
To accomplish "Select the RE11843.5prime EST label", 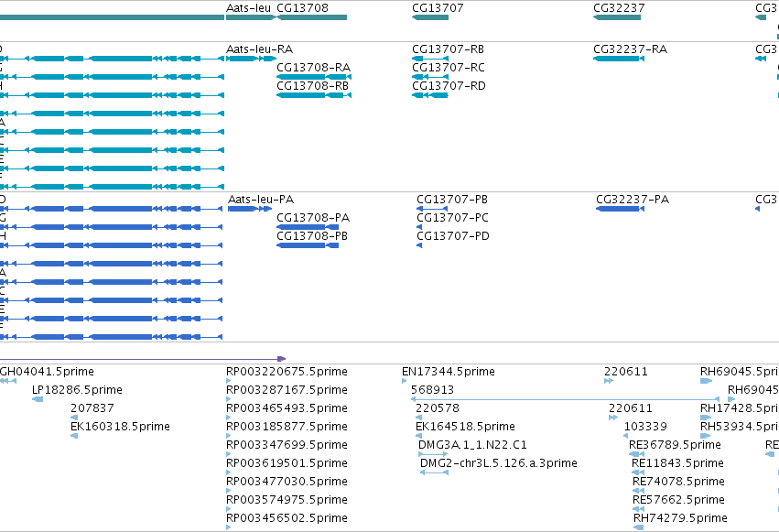I will [677, 463].
